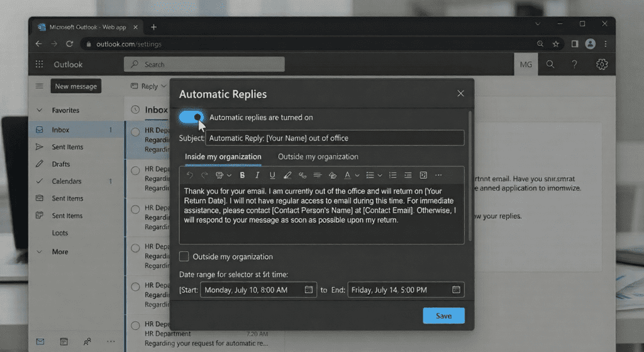
Task: Edit End date Friday, July 14 field
Action: (x=406, y=290)
